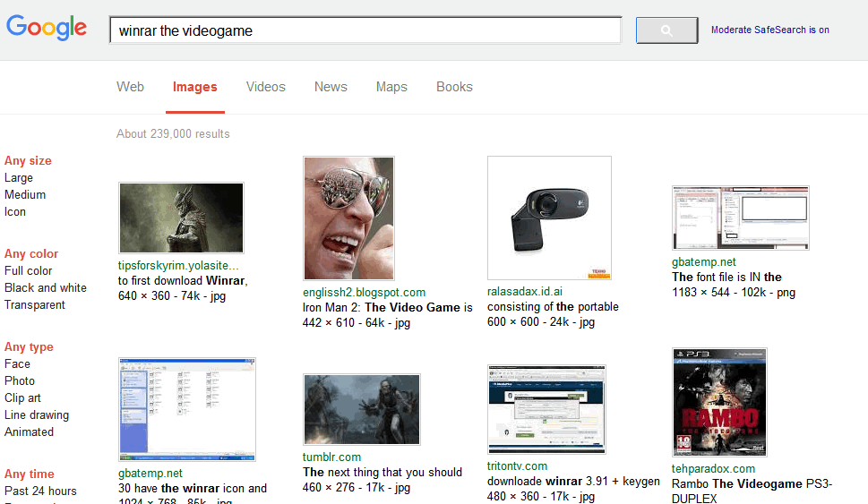Select Any size filter
This screenshot has width=868, height=504.
coord(28,160)
